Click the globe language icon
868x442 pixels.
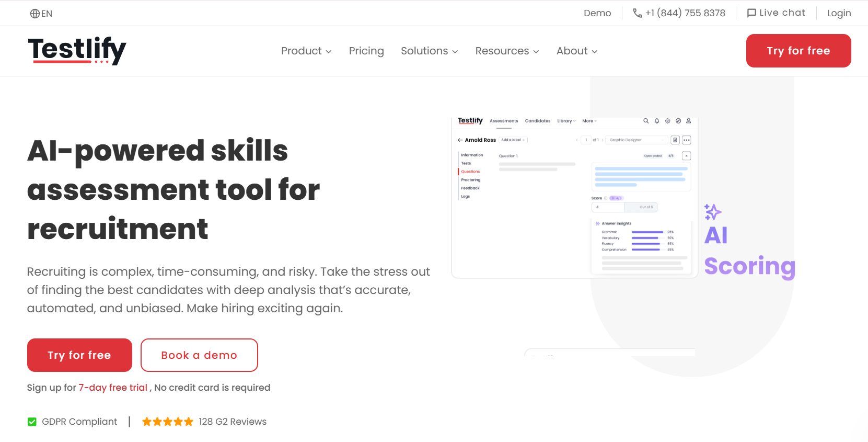click(35, 14)
